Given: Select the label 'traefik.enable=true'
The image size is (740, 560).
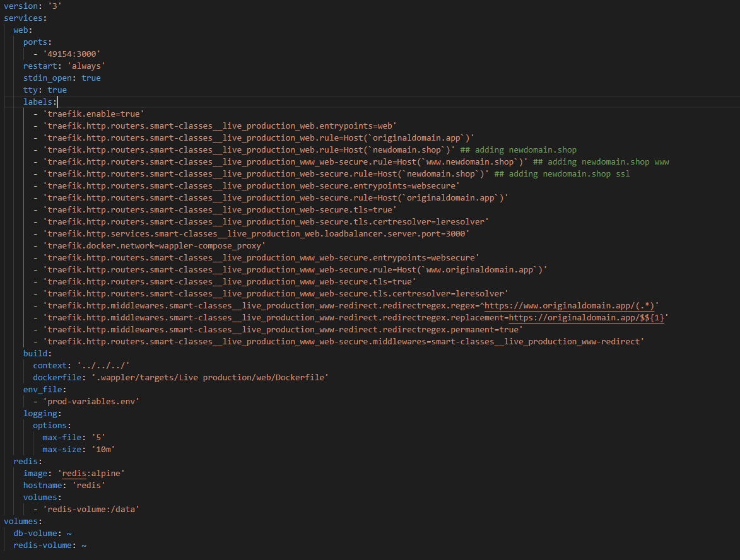Looking at the screenshot, I should [93, 114].
